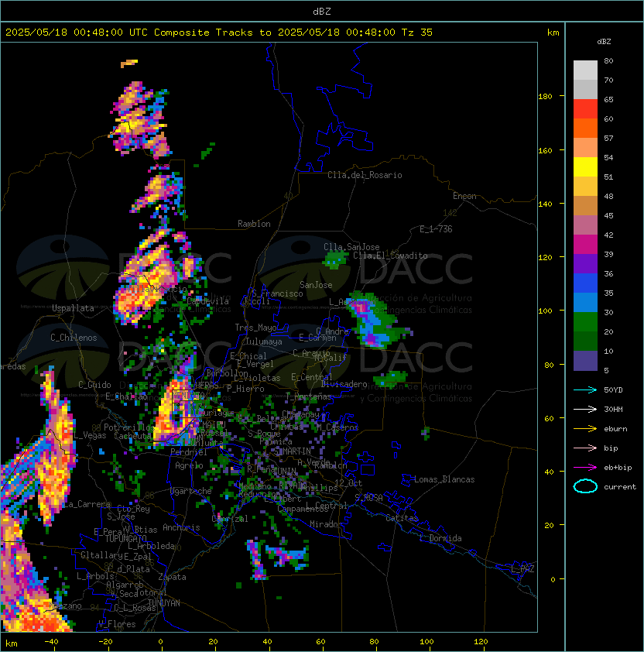The image size is (644, 652).
Task: Click the 'Zapata' map label
Action: 172,577
